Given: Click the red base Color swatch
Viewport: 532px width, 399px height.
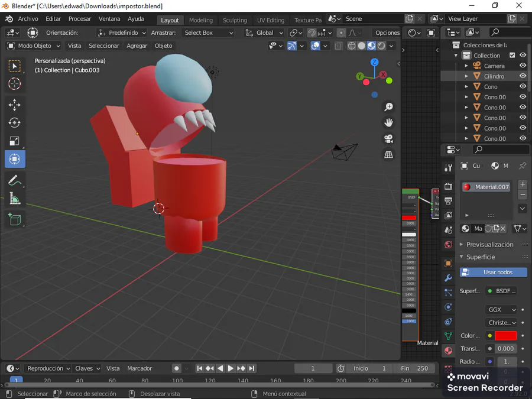Looking at the screenshot, I should click(x=506, y=336).
